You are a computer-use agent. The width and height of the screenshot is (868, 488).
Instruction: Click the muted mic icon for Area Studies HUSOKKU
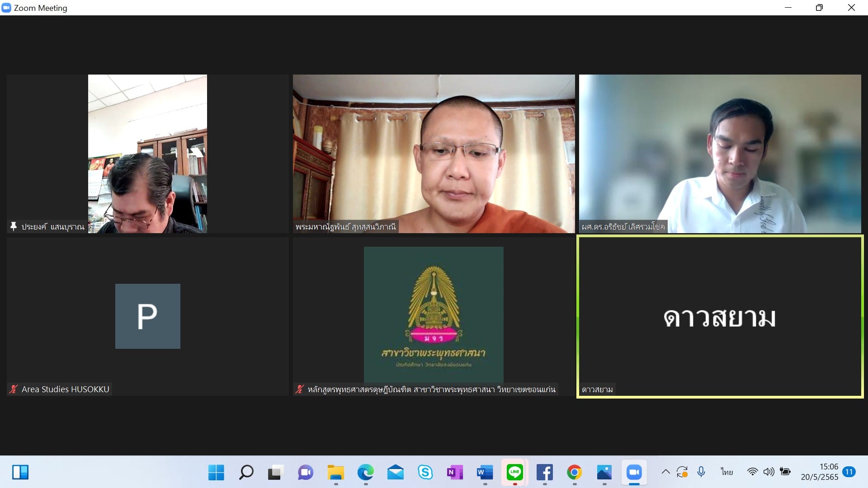click(14, 389)
